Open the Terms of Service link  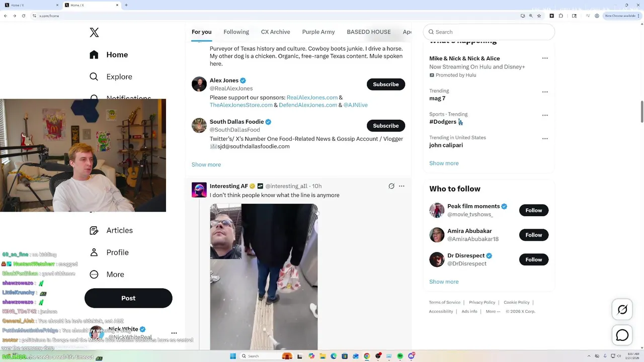pyautogui.click(x=445, y=302)
